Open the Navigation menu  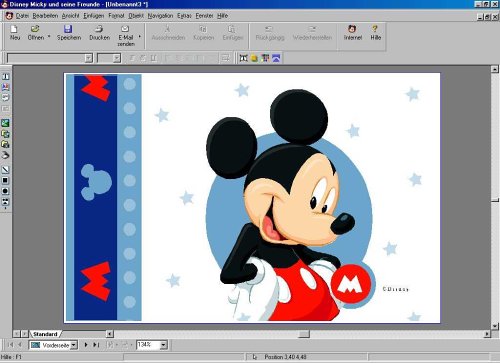click(x=160, y=16)
